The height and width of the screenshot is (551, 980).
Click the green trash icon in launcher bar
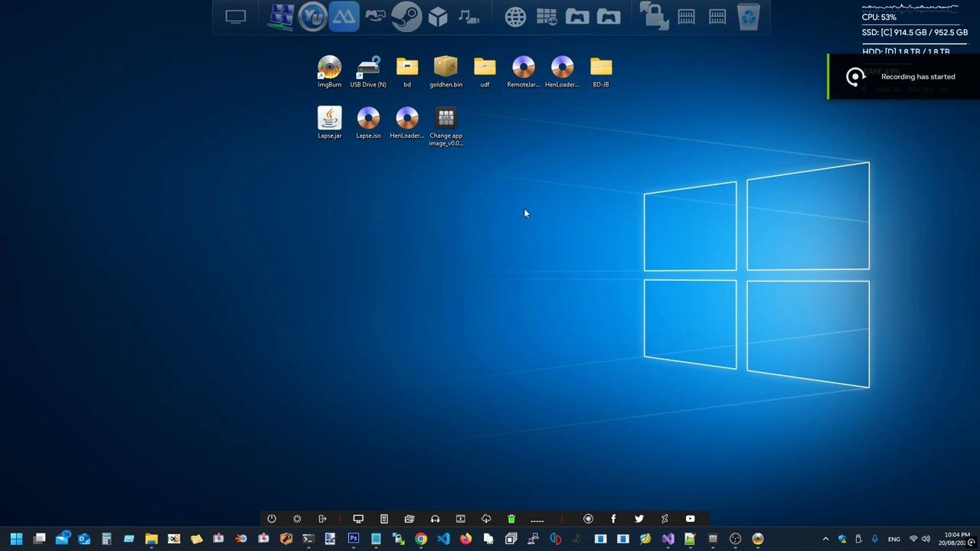click(x=511, y=519)
